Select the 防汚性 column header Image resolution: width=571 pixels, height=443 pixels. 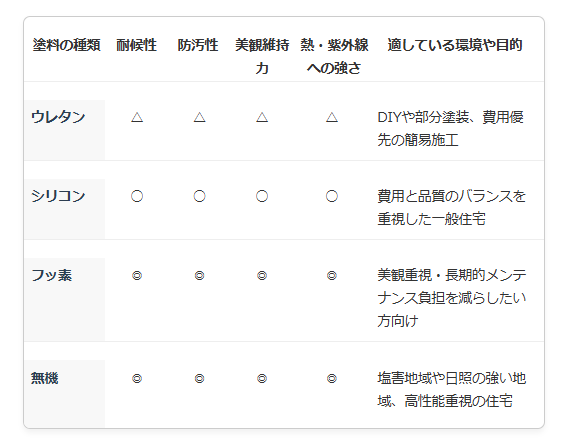click(198, 45)
